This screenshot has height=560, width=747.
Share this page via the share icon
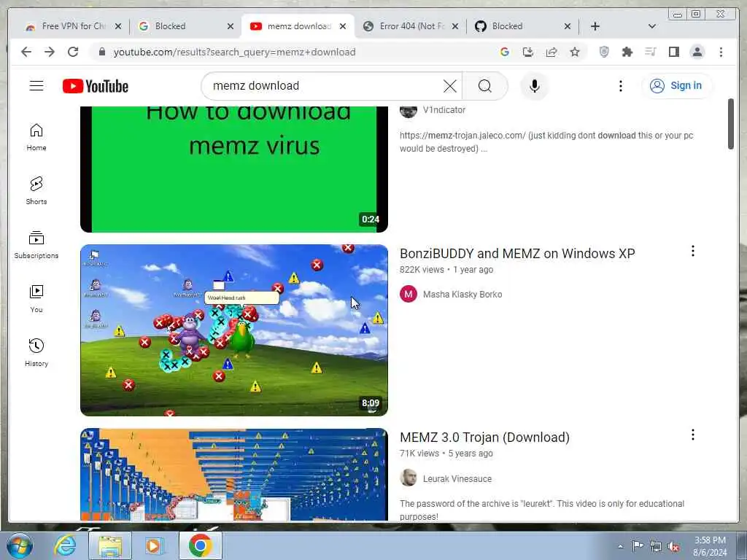[551, 52]
